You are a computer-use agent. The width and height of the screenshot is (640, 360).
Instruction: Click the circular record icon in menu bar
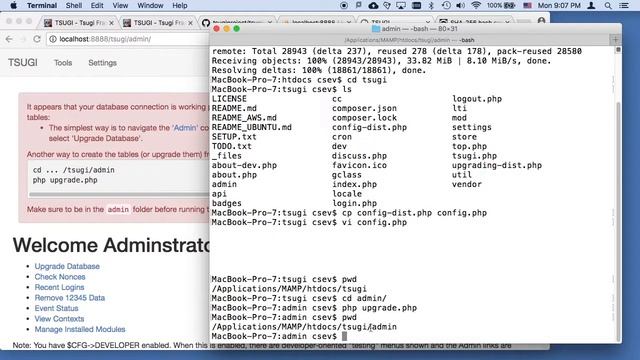click(x=344, y=5)
